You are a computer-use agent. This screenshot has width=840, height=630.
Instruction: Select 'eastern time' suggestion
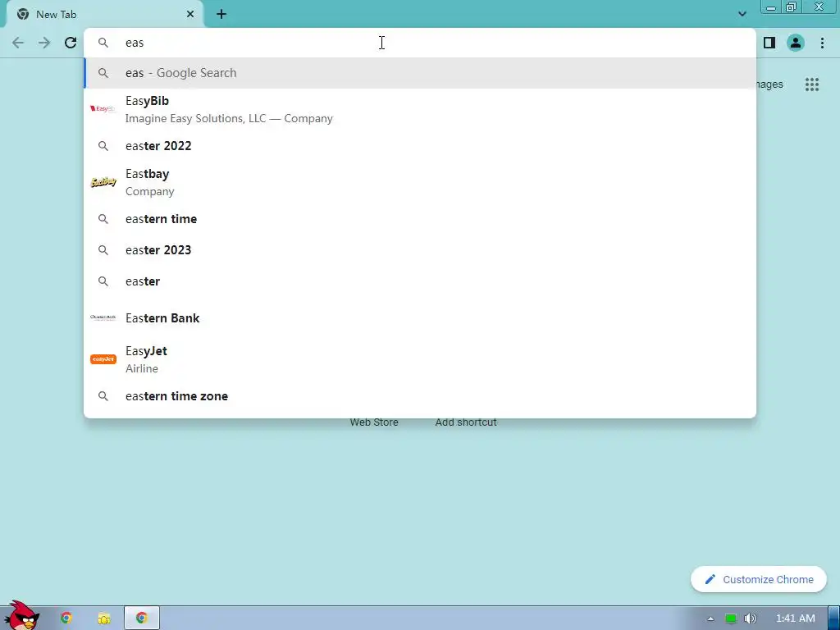point(420,219)
